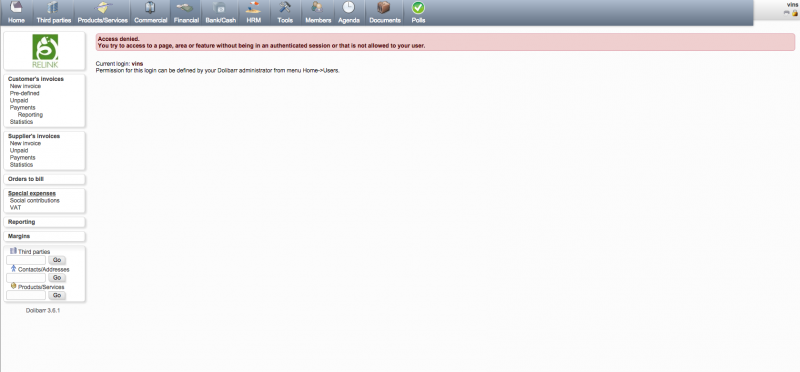The width and height of the screenshot is (800, 372).
Task: Click the padlock logout icon
Action: tap(794, 13)
